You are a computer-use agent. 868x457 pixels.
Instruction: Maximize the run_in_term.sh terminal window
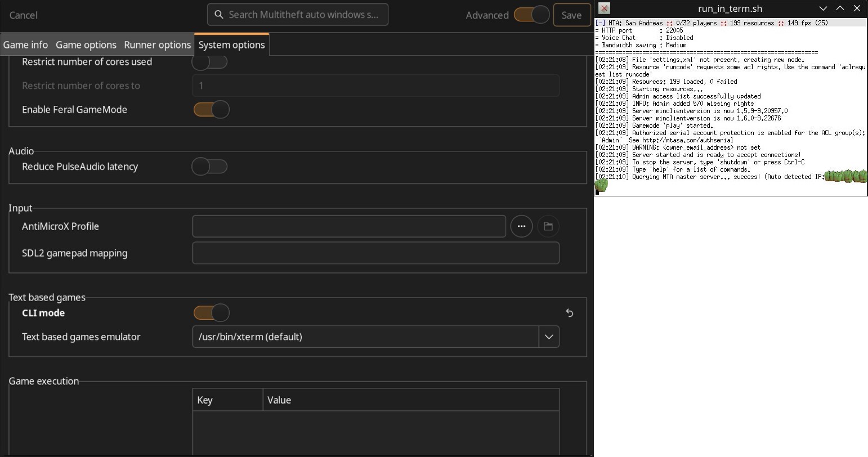tap(840, 8)
